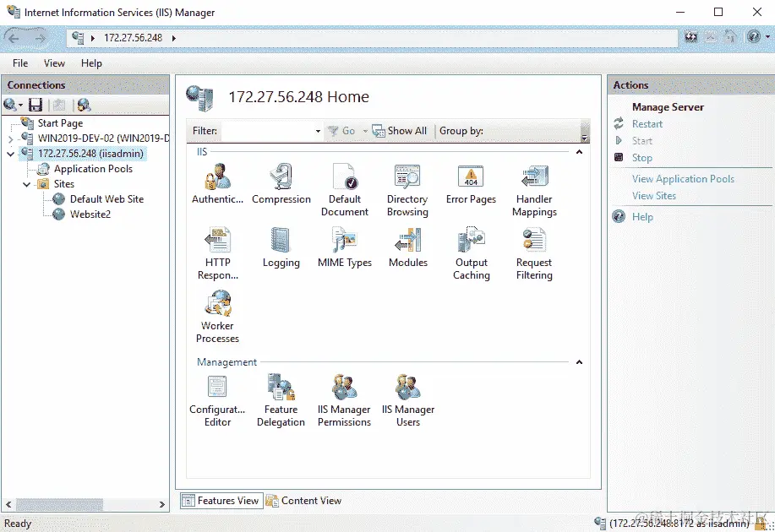Click View Application Pools link
Screen dimensions: 775x532
pos(683,179)
